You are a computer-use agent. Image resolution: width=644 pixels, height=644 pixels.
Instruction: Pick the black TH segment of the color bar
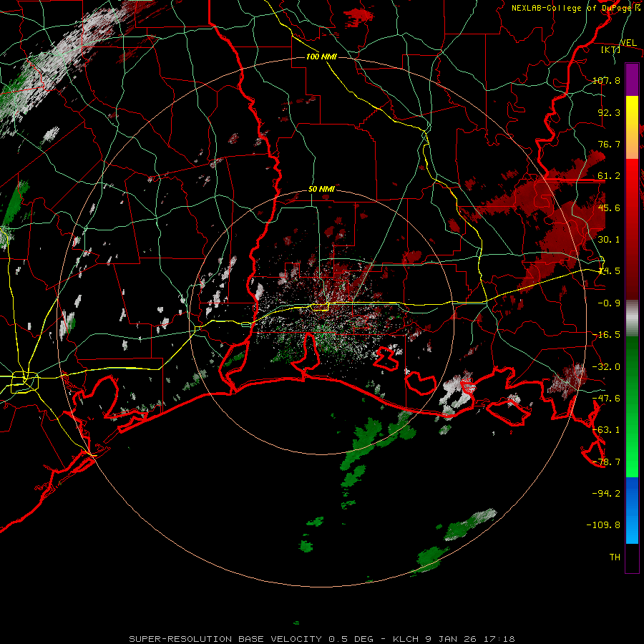coord(632,558)
